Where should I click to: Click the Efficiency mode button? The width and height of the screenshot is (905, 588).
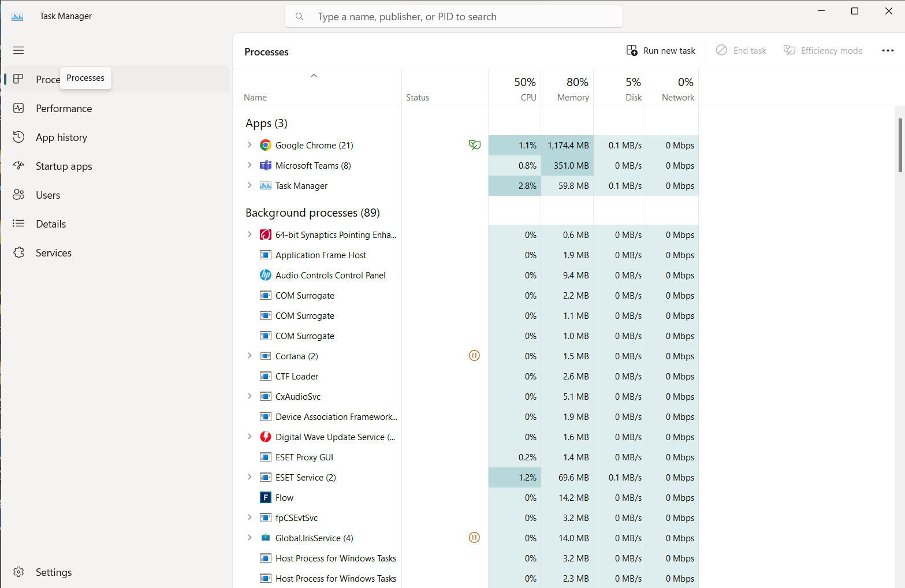(x=823, y=51)
